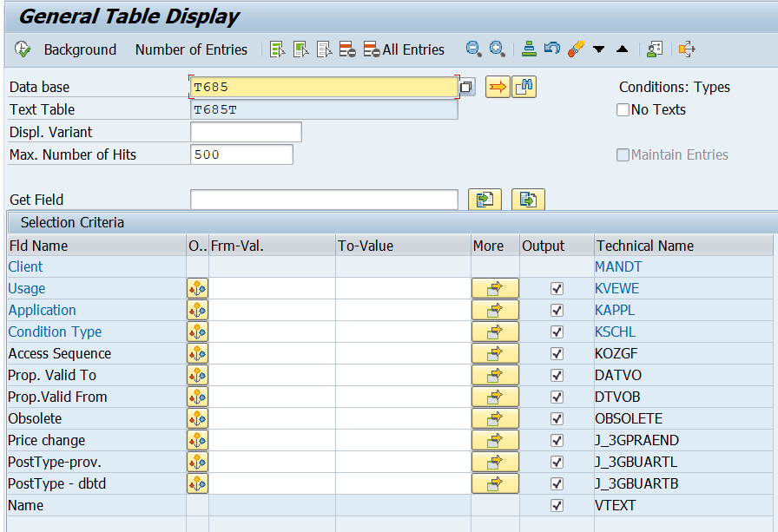Click the green stacked layers icon
This screenshot has height=532, width=778.
pos(529,49)
